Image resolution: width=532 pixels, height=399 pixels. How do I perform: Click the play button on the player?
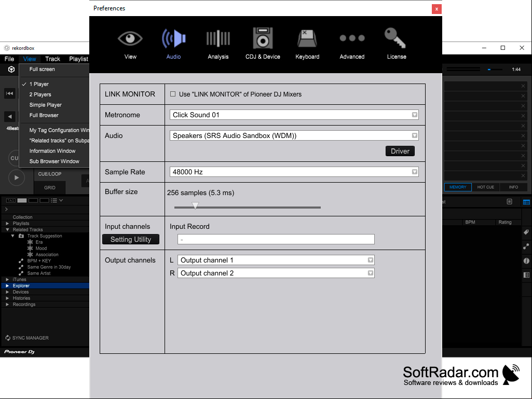click(16, 178)
